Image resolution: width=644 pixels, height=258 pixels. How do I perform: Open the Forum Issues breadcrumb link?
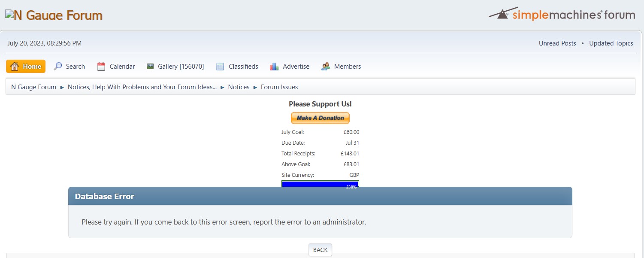279,87
